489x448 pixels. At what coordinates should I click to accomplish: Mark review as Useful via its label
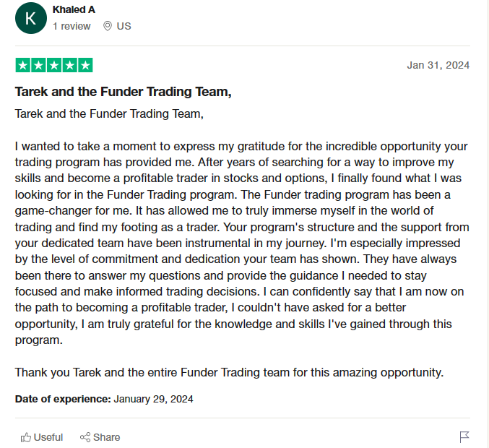tap(48, 437)
